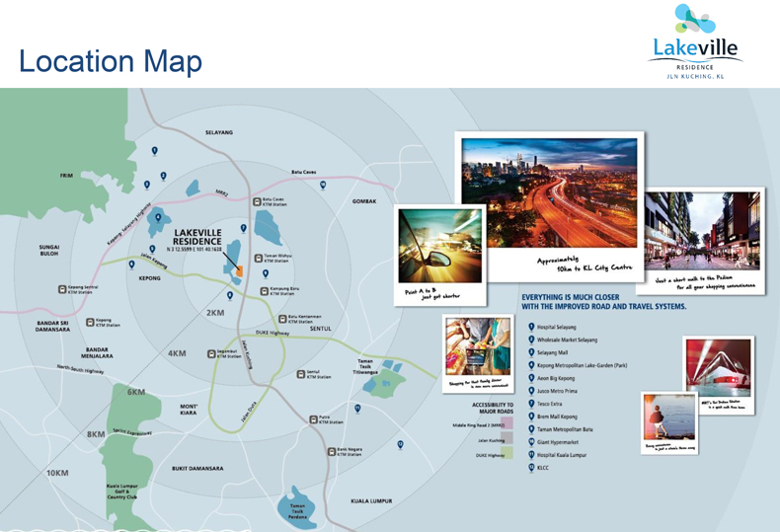Click the Giant Hypermarket legend text
The height and width of the screenshot is (532, 780).
pos(558,442)
